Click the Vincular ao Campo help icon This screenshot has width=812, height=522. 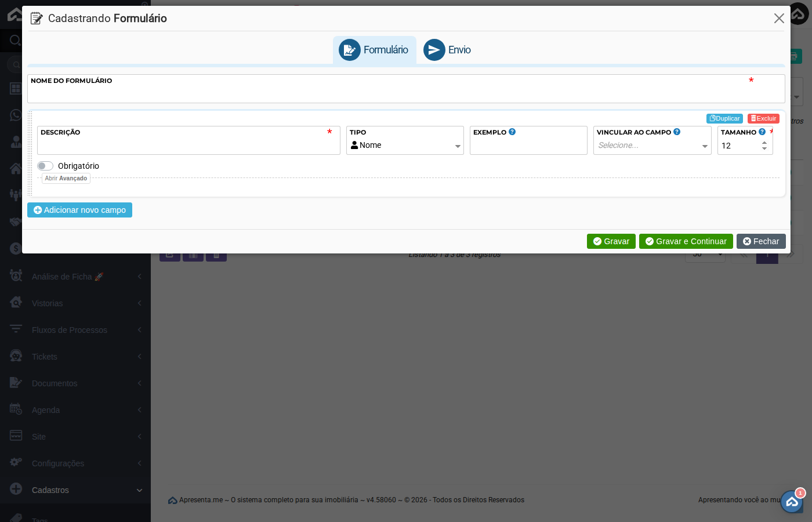(677, 132)
